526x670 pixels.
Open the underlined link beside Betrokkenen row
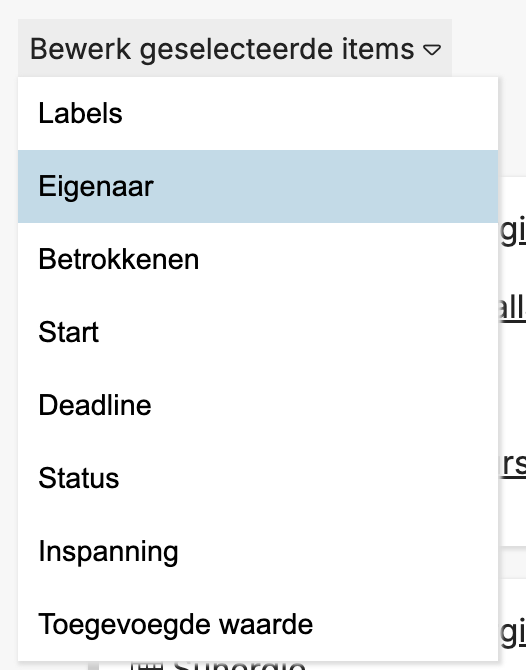click(513, 306)
